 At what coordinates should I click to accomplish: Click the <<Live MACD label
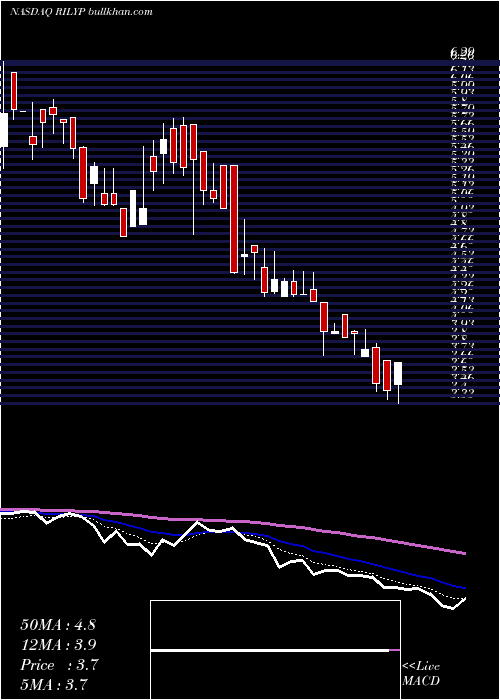421,674
